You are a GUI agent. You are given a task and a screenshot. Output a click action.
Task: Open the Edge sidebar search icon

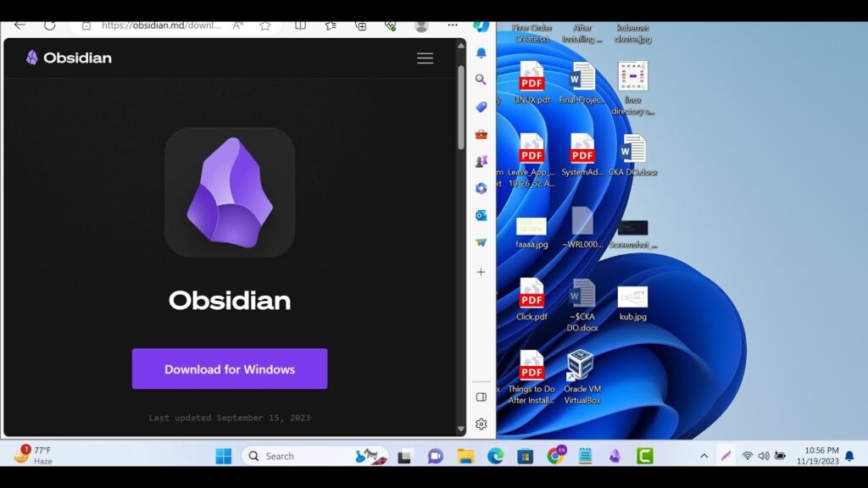[x=481, y=80]
